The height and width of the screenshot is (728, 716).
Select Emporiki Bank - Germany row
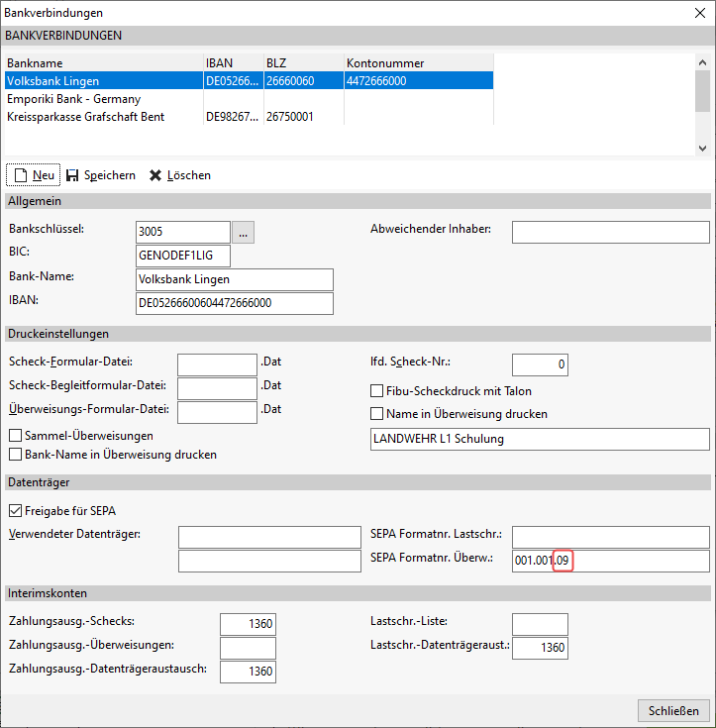pos(74,99)
